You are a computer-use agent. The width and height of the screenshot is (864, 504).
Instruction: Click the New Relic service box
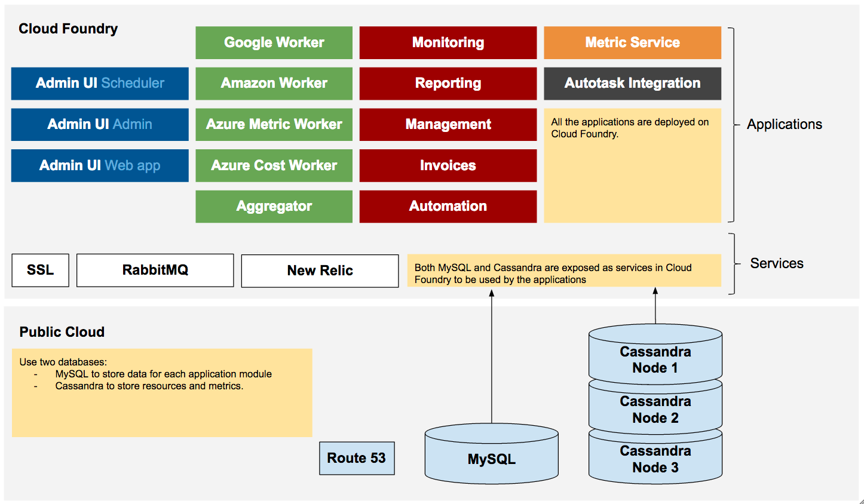point(320,271)
